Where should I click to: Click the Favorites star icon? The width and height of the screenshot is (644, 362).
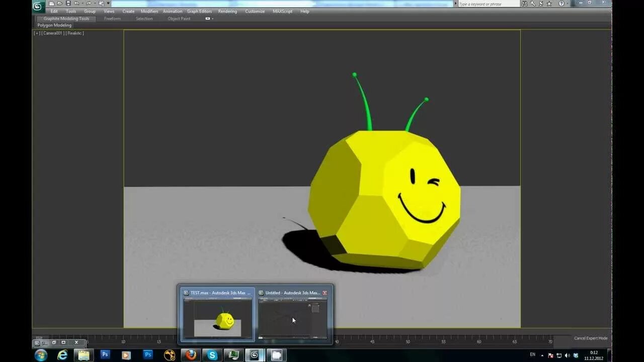tap(549, 4)
